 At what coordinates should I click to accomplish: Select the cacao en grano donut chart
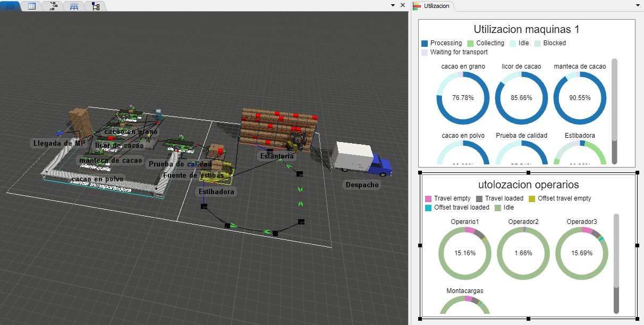[x=463, y=98]
